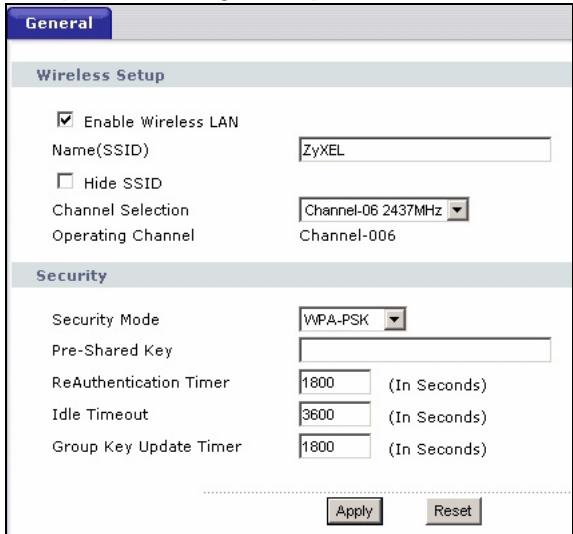Click the Pre-Shared Key label
This screenshot has height=534, width=573.
[112, 350]
